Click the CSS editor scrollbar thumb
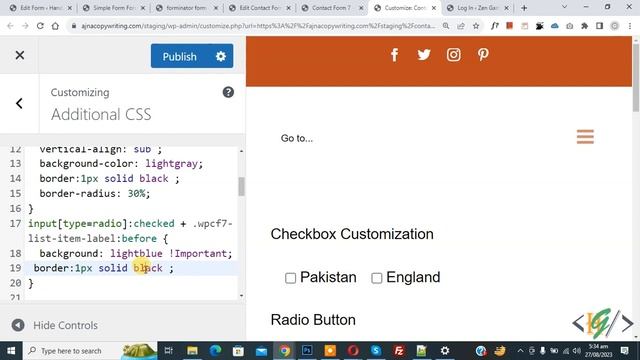The image size is (640, 360). point(241,187)
